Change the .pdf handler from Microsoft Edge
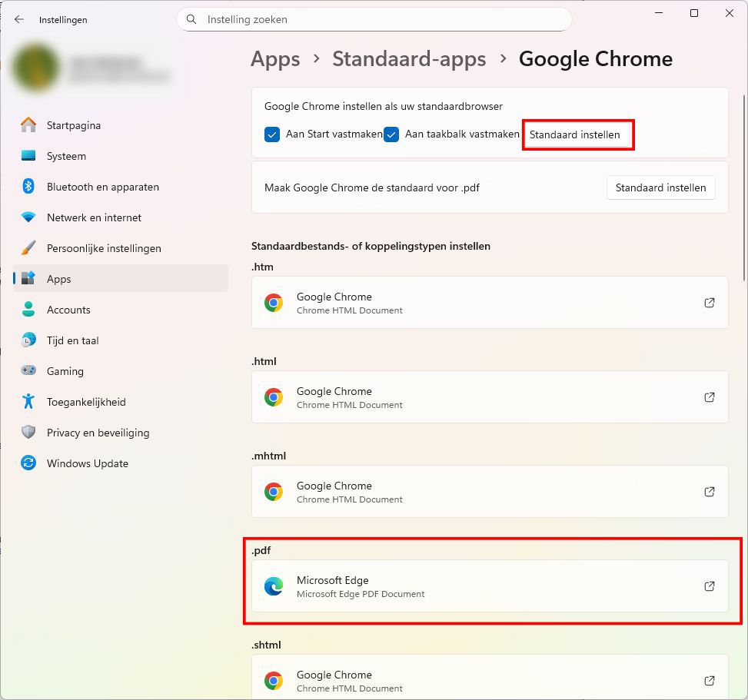Screen dimensions: 748x700 [x=490, y=586]
